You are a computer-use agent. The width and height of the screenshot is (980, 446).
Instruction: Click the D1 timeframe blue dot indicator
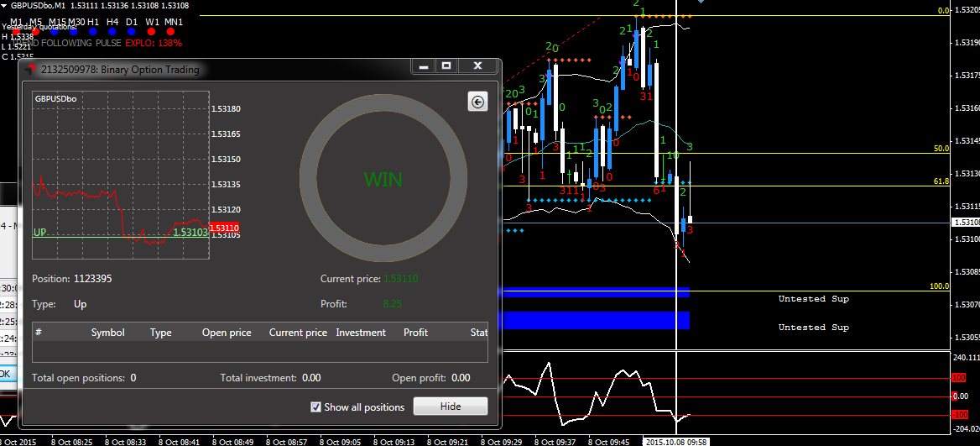(x=131, y=30)
